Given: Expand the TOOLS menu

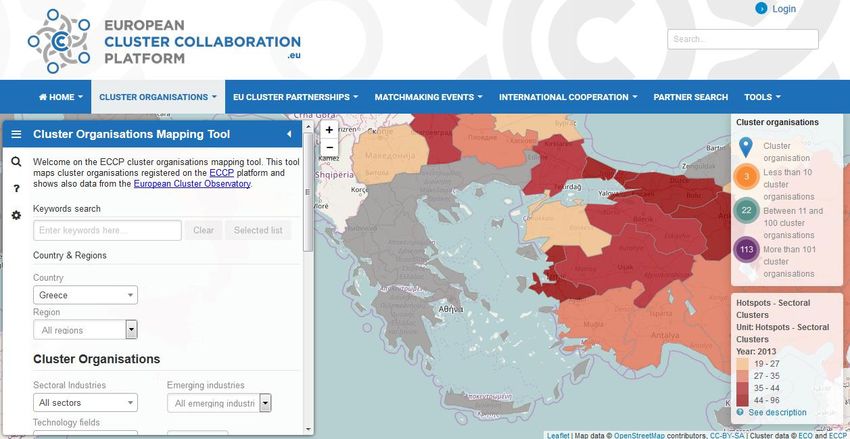Looking at the screenshot, I should click(x=762, y=97).
